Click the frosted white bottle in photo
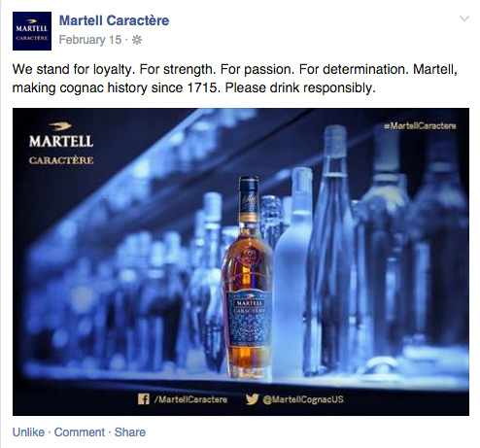This screenshot has width=480, height=448. (x=291, y=270)
